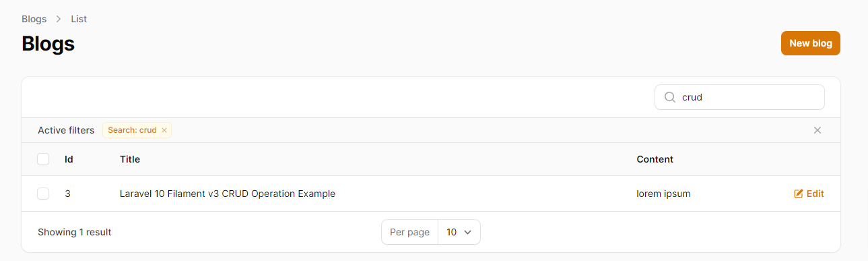Click the pencil edit icon for row 3
The image size is (868, 261).
tap(799, 194)
